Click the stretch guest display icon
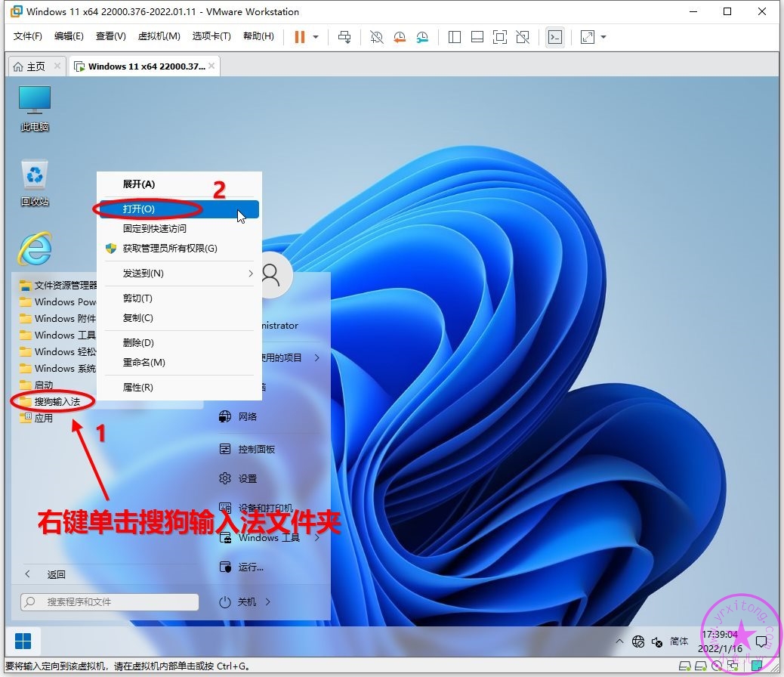Image resolution: width=784 pixels, height=677 pixels. pos(588,37)
